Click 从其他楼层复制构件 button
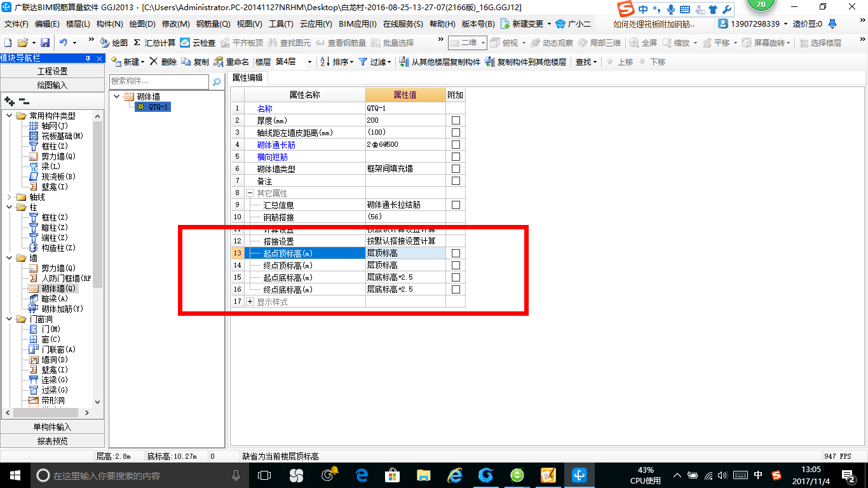The height and width of the screenshot is (488, 868). (440, 62)
